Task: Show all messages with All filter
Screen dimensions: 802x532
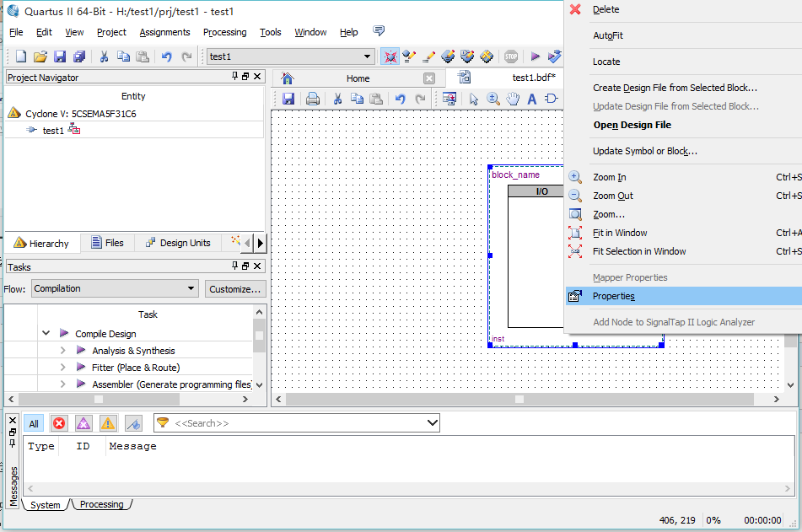Action: click(34, 423)
